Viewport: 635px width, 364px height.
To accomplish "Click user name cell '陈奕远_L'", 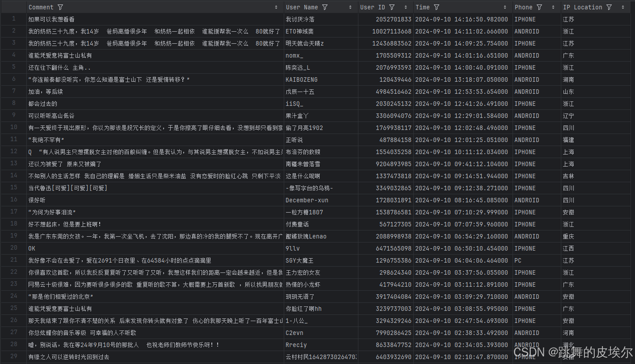I will click(321, 67).
